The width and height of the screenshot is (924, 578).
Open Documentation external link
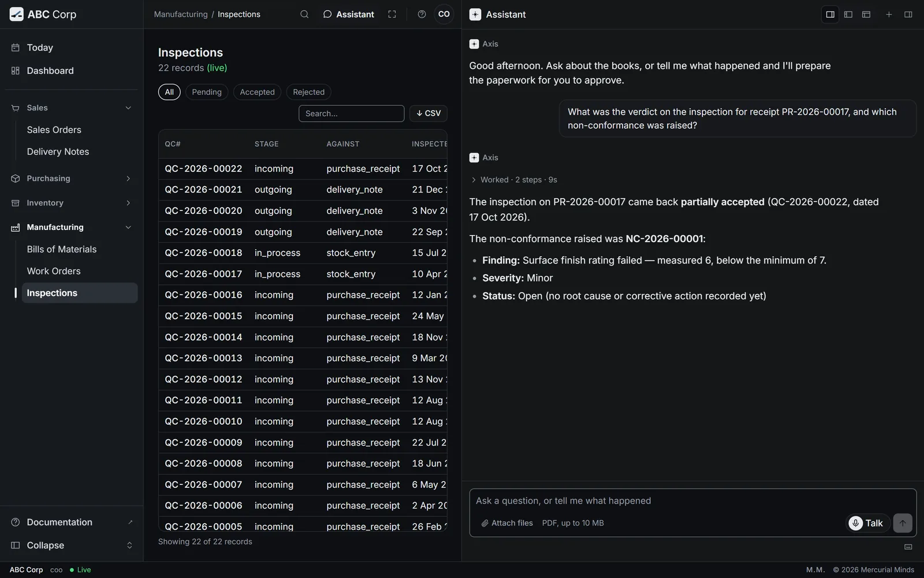pyautogui.click(x=72, y=523)
